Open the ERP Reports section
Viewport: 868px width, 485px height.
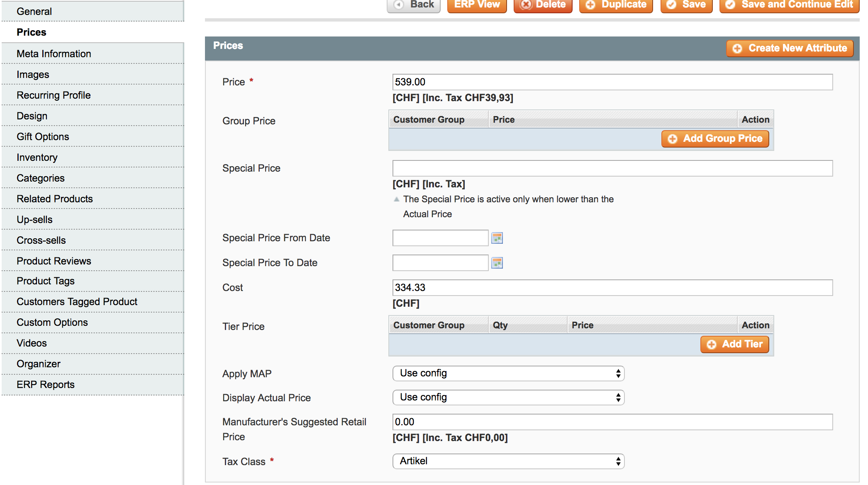pyautogui.click(x=46, y=384)
